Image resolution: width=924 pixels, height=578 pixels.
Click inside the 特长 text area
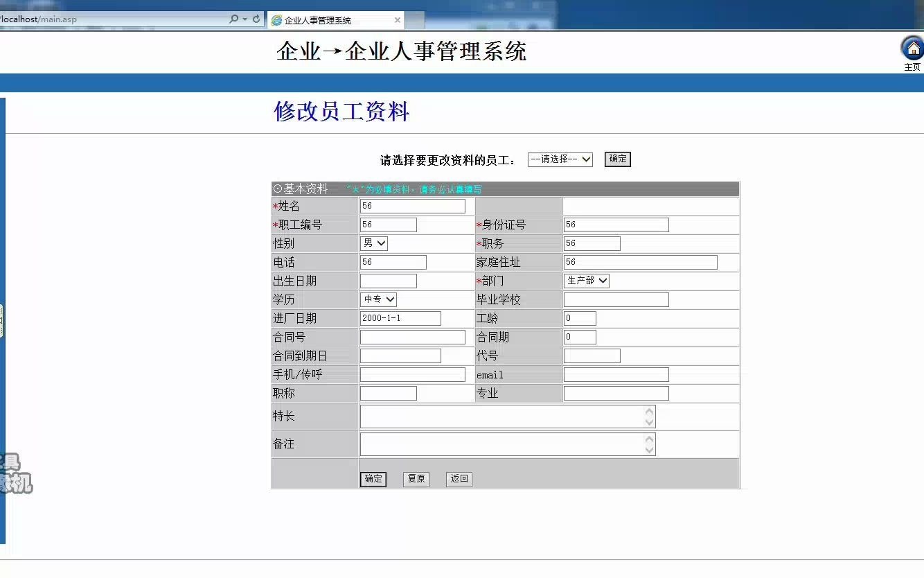(499, 416)
